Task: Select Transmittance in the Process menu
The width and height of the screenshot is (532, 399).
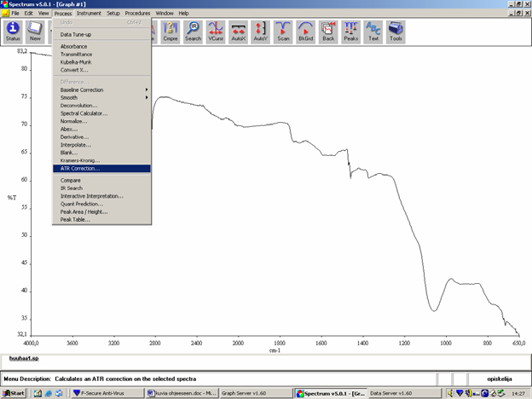Action: [101, 55]
